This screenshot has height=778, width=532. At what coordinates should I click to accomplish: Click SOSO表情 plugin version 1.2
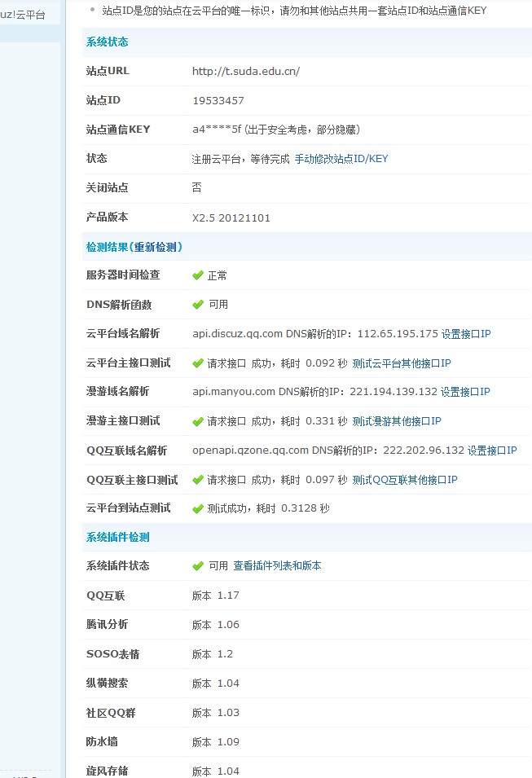[213, 654]
